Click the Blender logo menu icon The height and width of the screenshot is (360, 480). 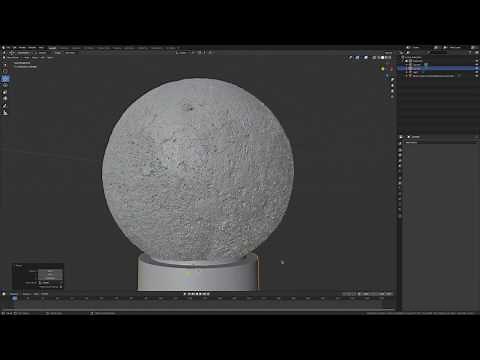click(x=3, y=48)
